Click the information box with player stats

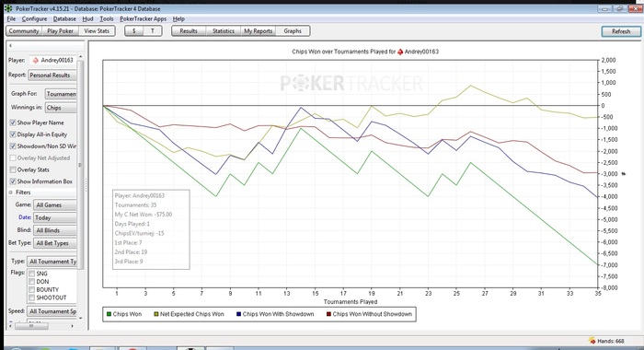click(151, 229)
